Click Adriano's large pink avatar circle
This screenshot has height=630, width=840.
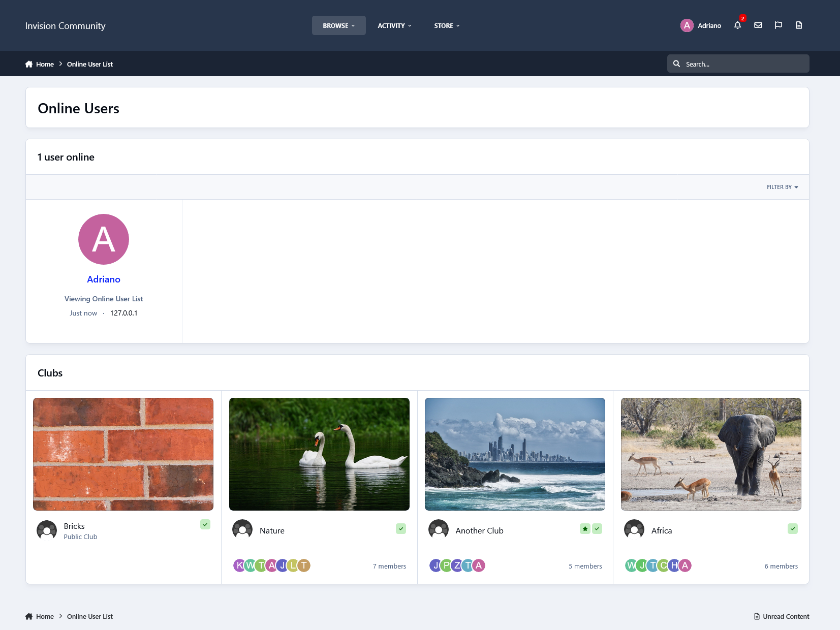(104, 239)
